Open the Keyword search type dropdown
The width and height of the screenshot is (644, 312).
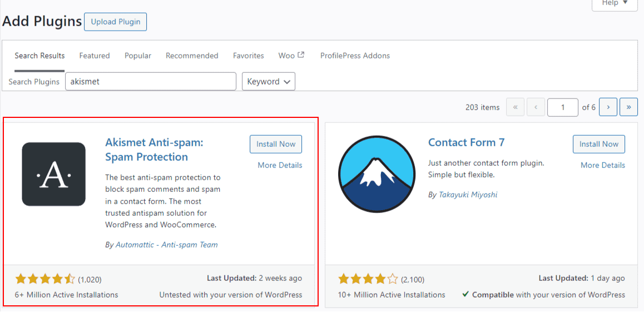(x=269, y=81)
